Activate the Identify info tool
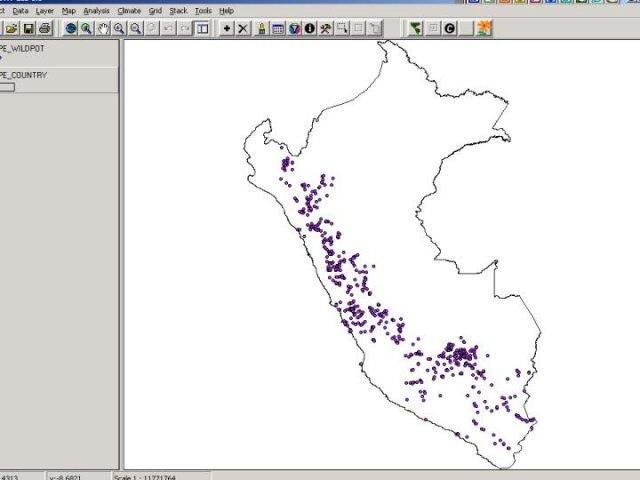Screen dimensions: 640x480 pos(310,29)
